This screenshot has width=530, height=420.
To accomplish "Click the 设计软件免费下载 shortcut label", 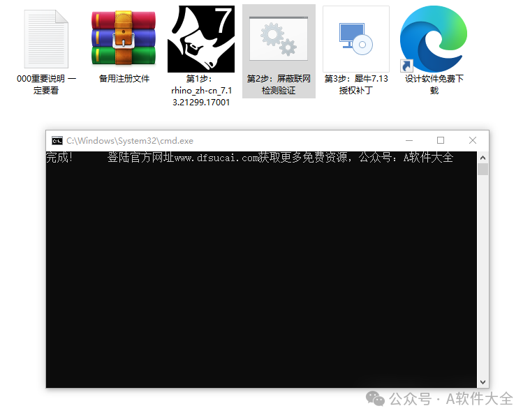I will pyautogui.click(x=434, y=84).
